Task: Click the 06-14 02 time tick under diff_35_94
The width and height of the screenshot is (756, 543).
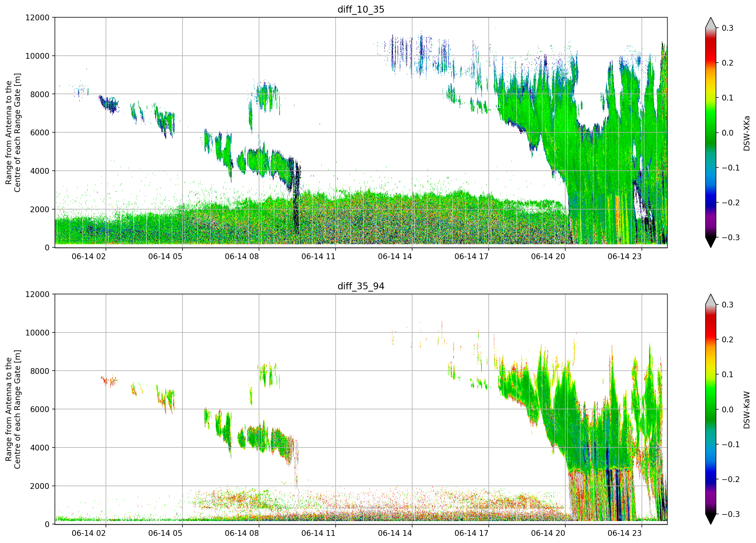Action: [89, 533]
